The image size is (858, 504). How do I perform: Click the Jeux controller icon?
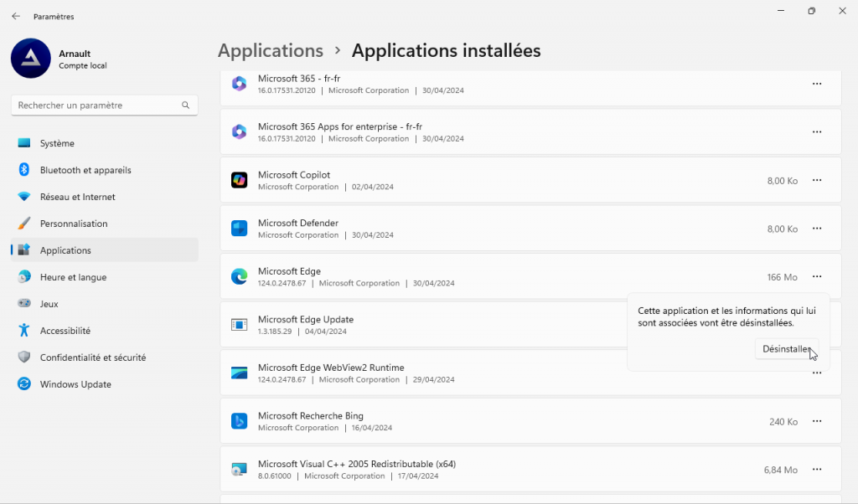pyautogui.click(x=24, y=303)
